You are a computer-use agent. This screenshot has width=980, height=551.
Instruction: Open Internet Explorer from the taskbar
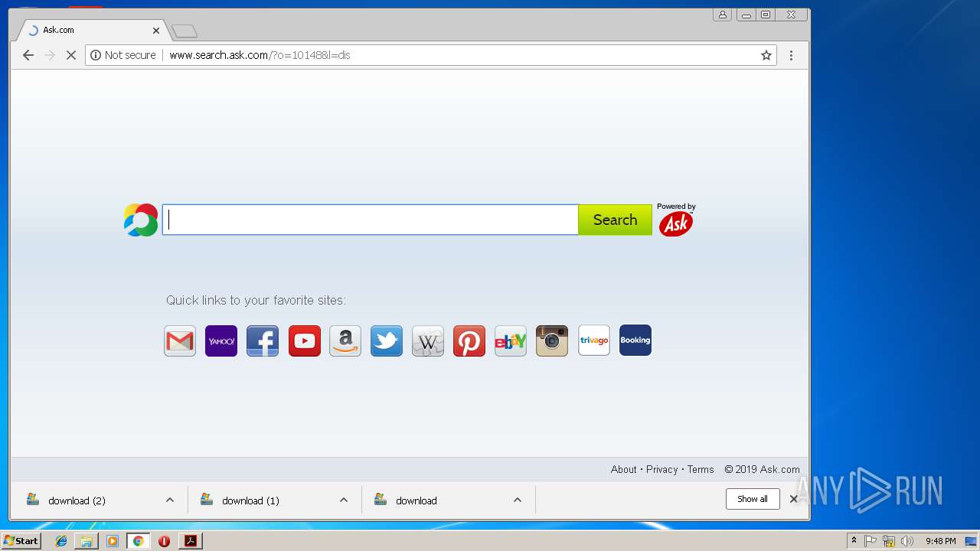(x=61, y=541)
